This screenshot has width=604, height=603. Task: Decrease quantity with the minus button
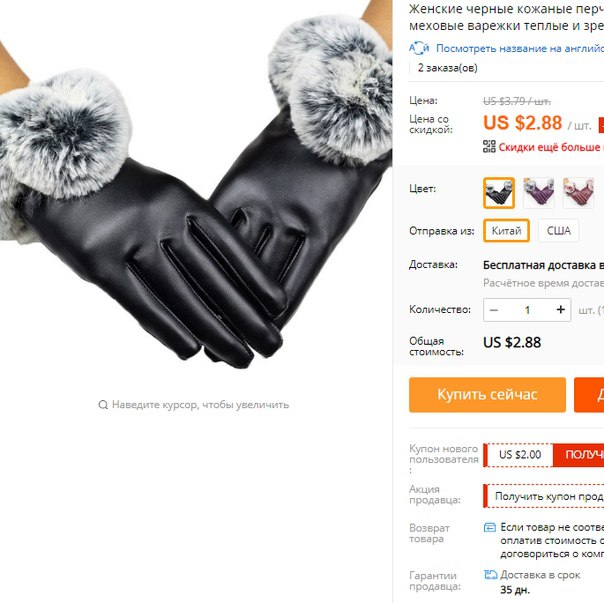click(x=494, y=310)
